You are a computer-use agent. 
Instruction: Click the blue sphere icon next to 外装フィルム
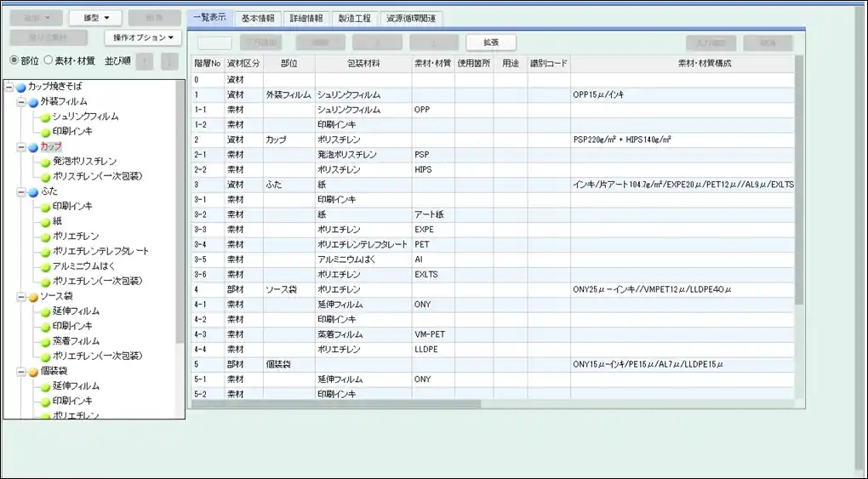point(32,102)
